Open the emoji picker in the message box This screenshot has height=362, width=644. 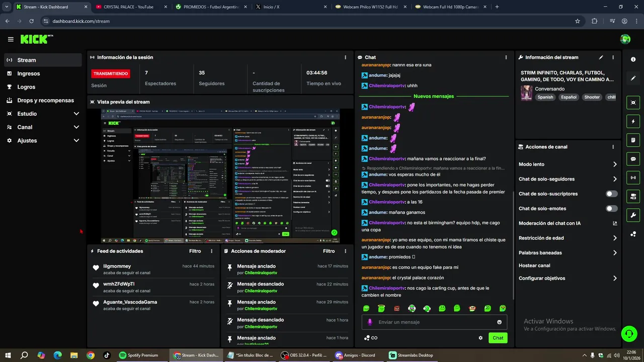click(x=499, y=322)
